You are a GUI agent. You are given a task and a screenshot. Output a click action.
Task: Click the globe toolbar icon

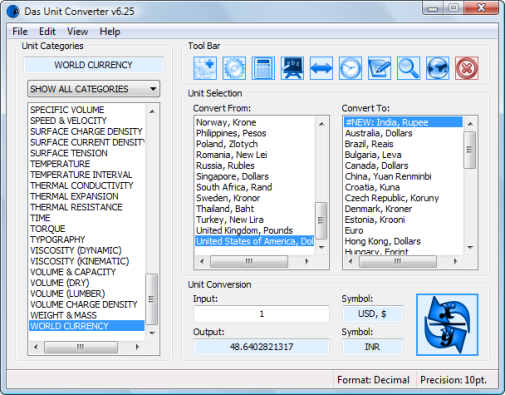tap(438, 68)
